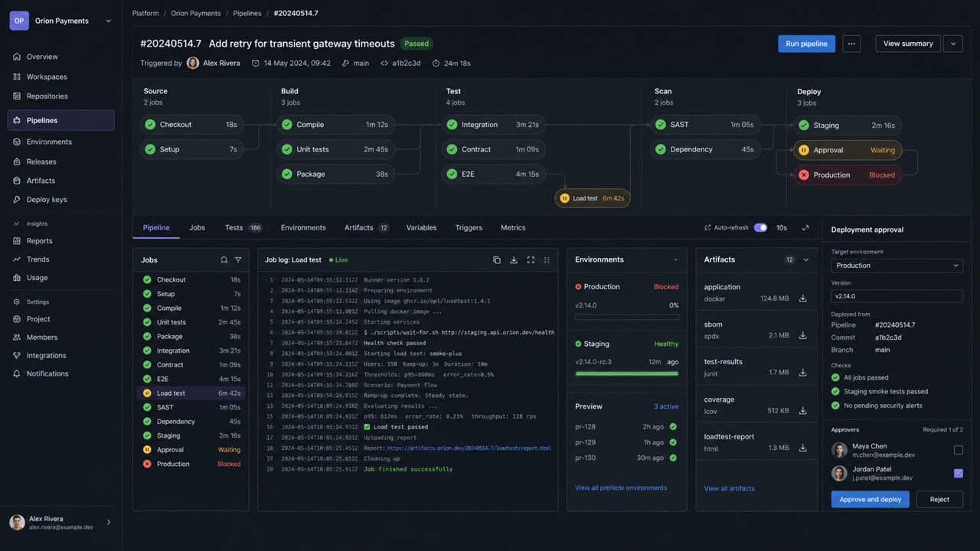
Task: Open the job log more options menu
Action: 547,260
